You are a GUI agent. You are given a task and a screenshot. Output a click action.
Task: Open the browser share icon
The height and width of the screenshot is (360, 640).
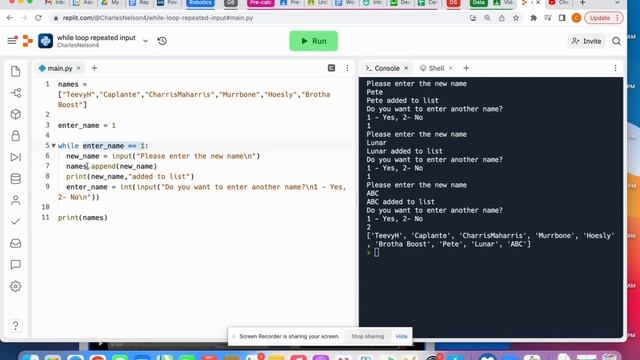pyautogui.click(x=502, y=18)
